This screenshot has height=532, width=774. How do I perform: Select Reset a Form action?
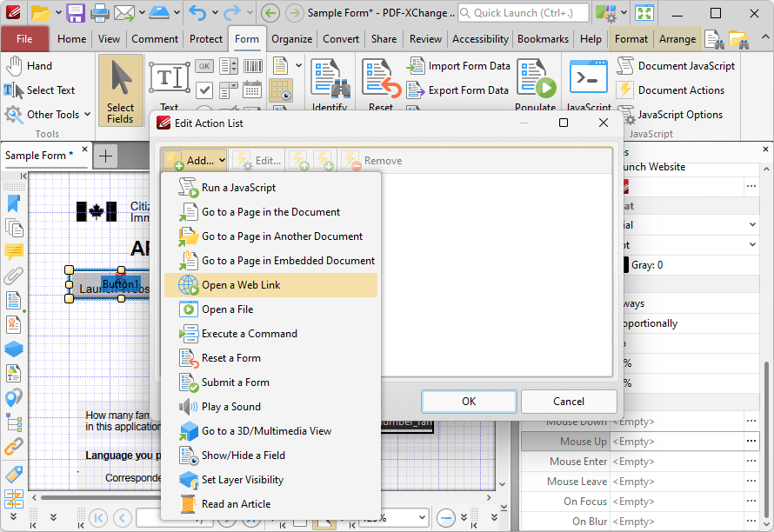[271, 358]
